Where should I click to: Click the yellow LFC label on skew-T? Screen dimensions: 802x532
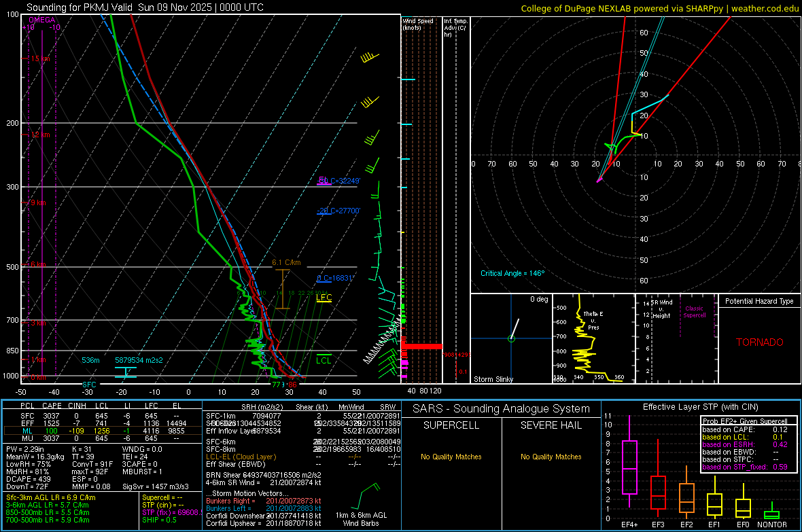[324, 297]
